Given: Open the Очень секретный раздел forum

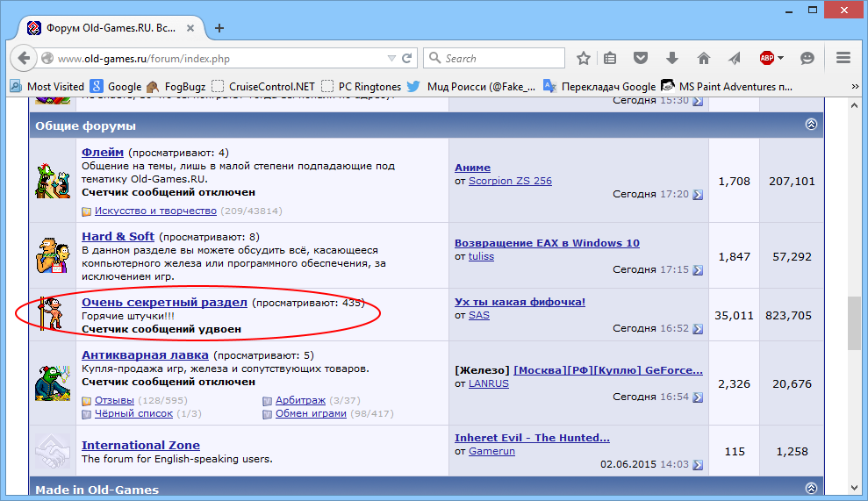Looking at the screenshot, I should click(164, 302).
